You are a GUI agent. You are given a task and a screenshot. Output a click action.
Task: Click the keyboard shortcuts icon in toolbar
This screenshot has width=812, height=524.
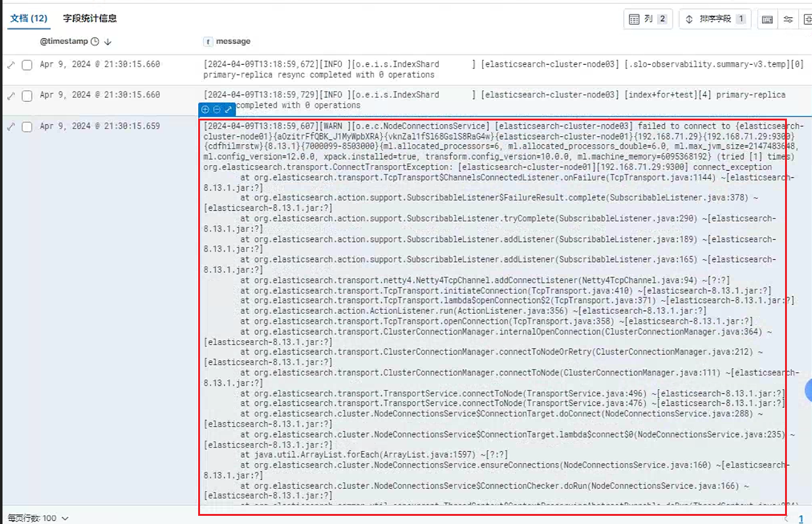tap(767, 19)
